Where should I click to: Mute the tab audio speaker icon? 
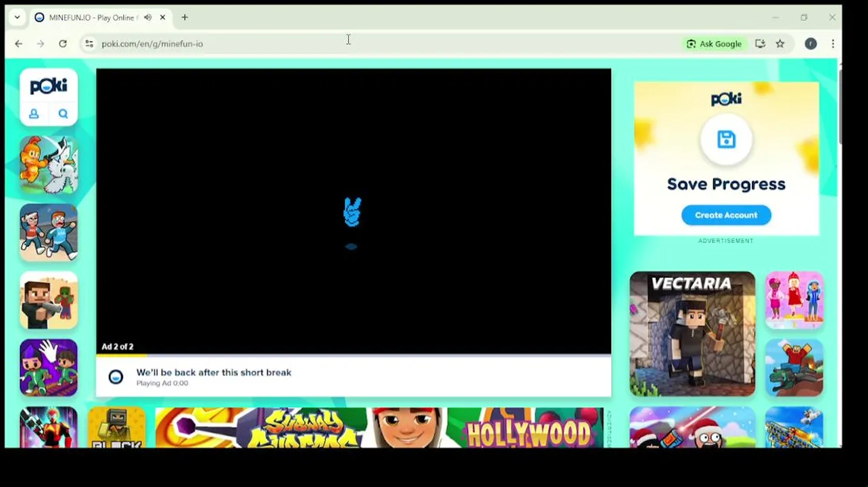pos(147,18)
